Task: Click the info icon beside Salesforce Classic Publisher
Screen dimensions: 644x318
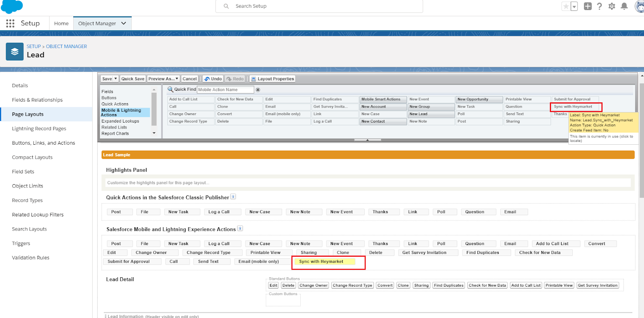Action: click(x=233, y=197)
